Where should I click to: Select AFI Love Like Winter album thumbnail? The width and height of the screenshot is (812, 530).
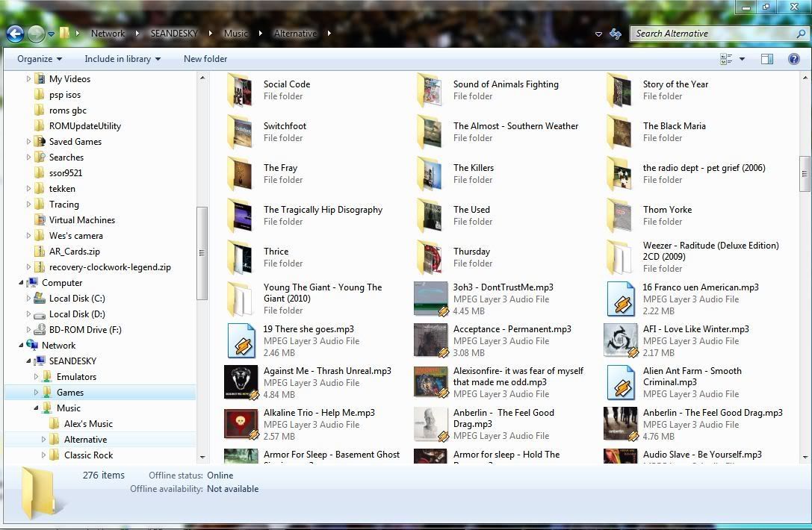click(621, 340)
